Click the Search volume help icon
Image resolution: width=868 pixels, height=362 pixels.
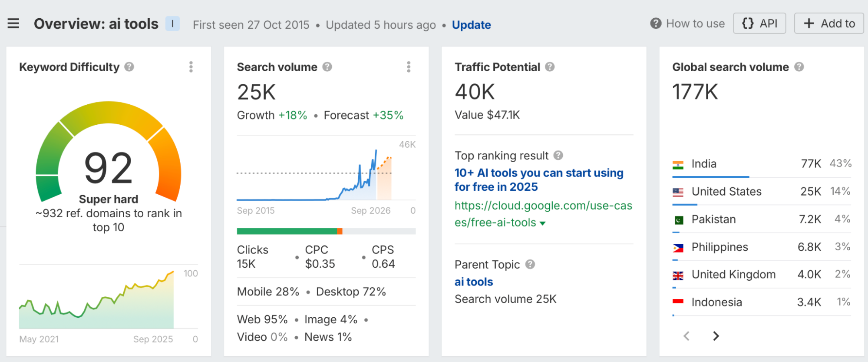point(327,67)
